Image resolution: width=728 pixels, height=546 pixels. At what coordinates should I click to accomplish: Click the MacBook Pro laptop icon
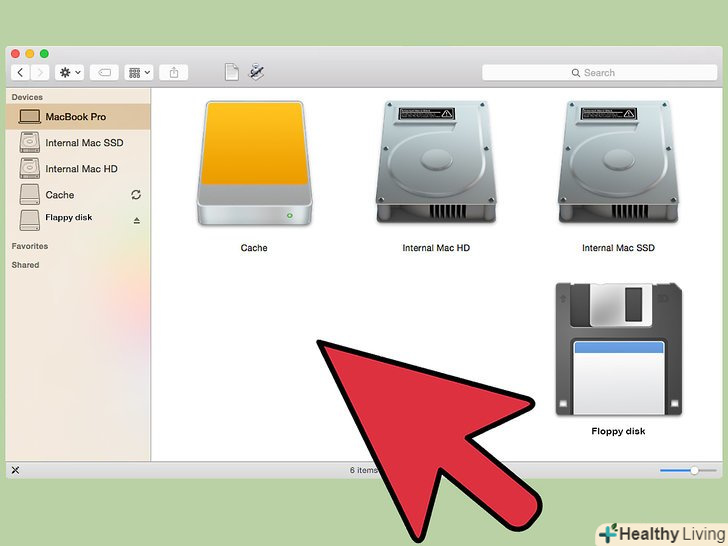coord(29,117)
